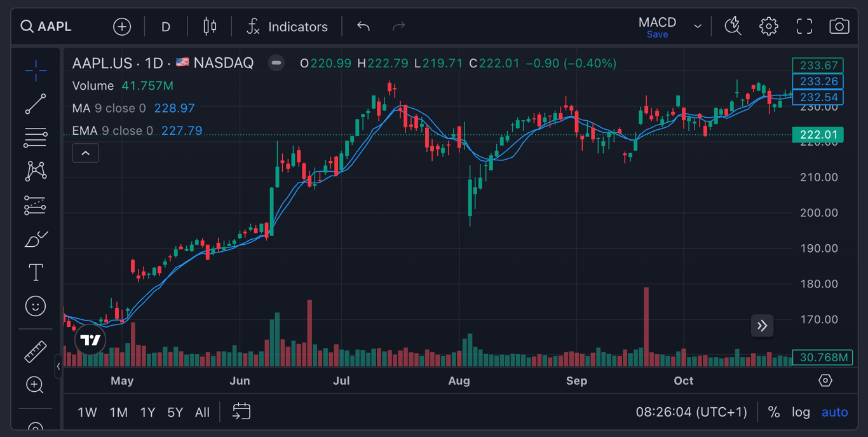Viewport: 868px width, 437px height.
Task: Click the 30.768M volume label
Action: click(x=823, y=357)
